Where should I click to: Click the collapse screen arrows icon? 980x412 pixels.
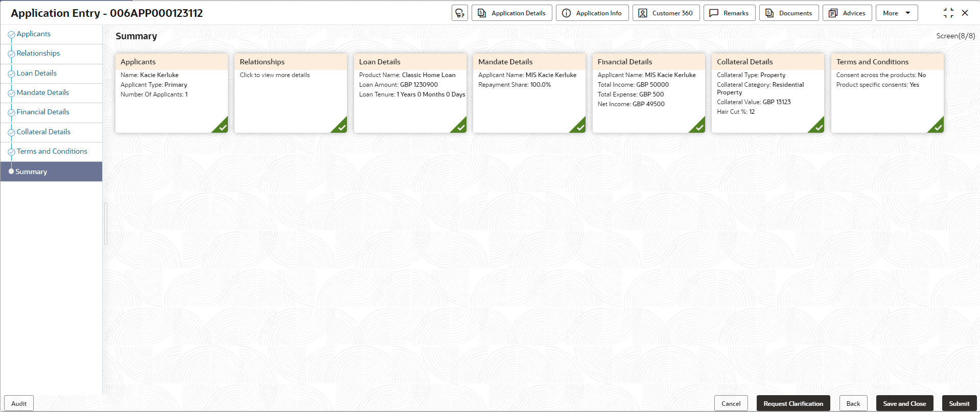click(948, 13)
